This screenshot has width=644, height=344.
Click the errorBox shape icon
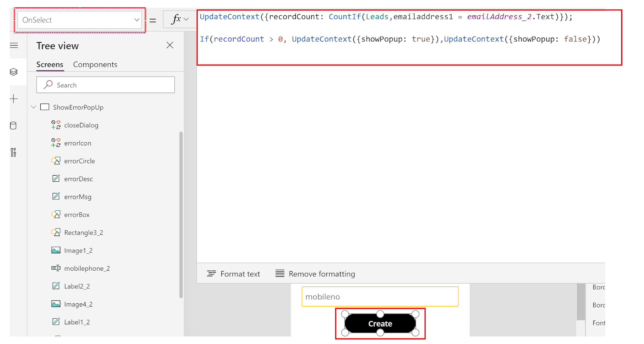pos(56,214)
